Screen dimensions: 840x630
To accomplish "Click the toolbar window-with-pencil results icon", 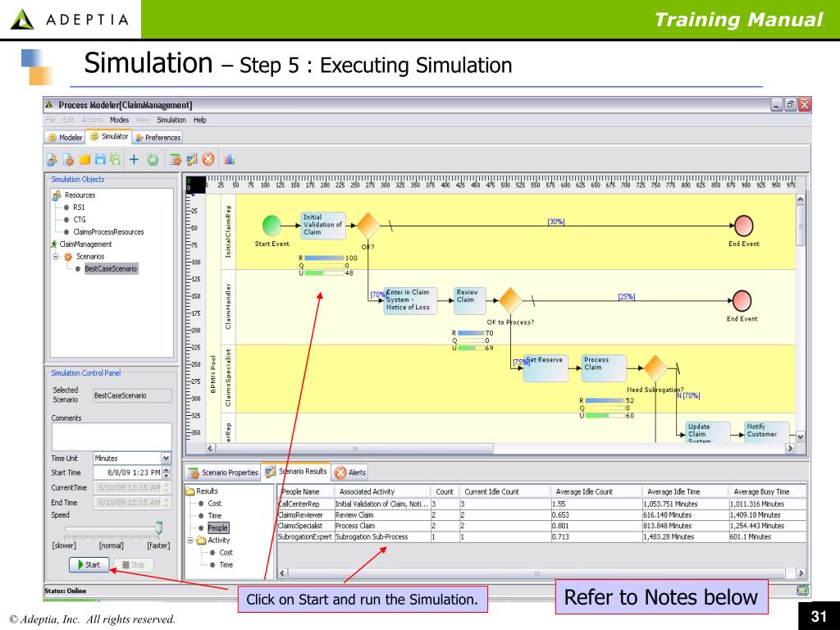I will click(x=191, y=159).
